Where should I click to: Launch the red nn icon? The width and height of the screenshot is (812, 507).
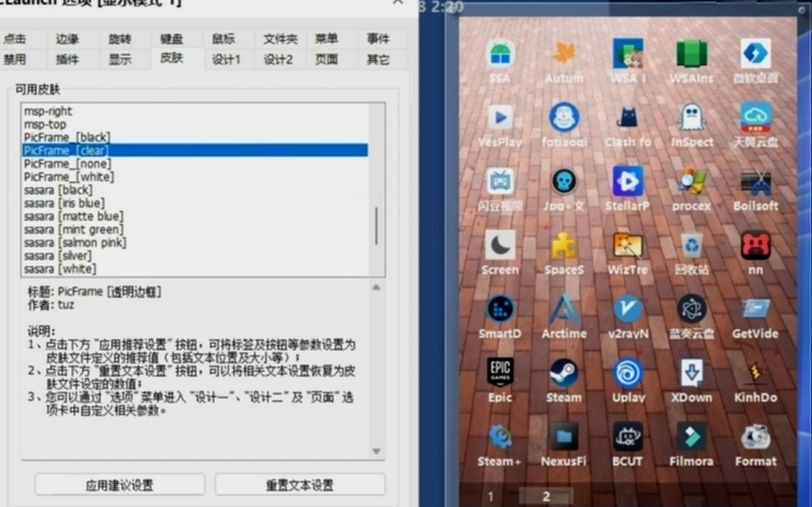pos(756,245)
